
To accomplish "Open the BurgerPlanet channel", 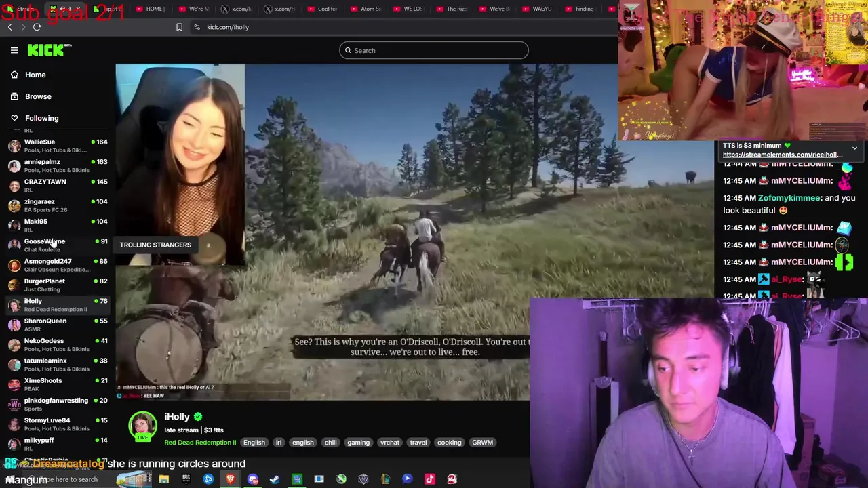I will pos(58,285).
